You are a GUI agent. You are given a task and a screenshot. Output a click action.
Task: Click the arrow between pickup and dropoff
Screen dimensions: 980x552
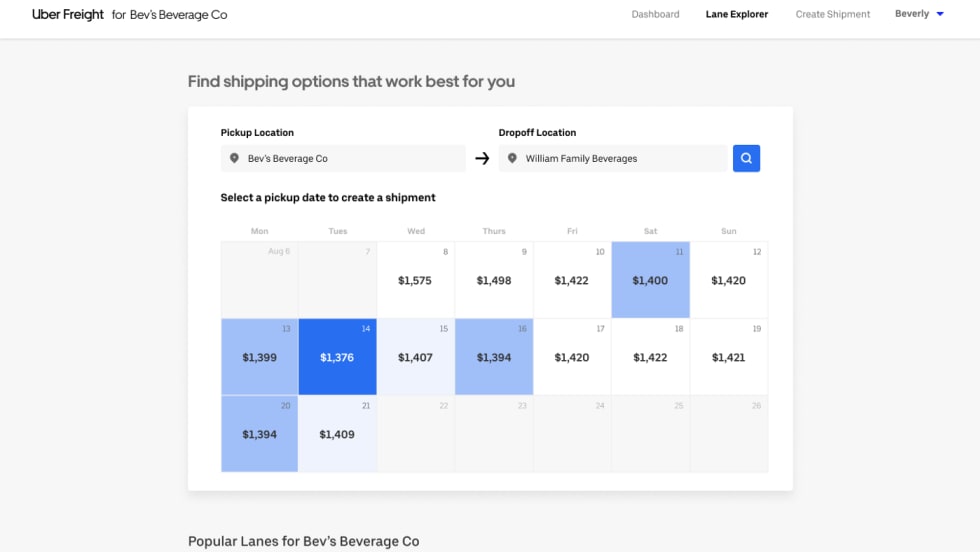point(482,158)
